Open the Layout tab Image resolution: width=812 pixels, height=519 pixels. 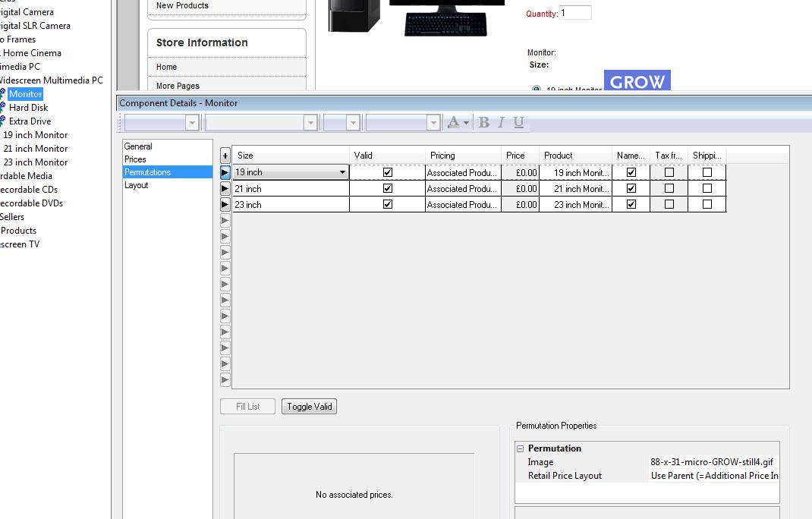(137, 185)
